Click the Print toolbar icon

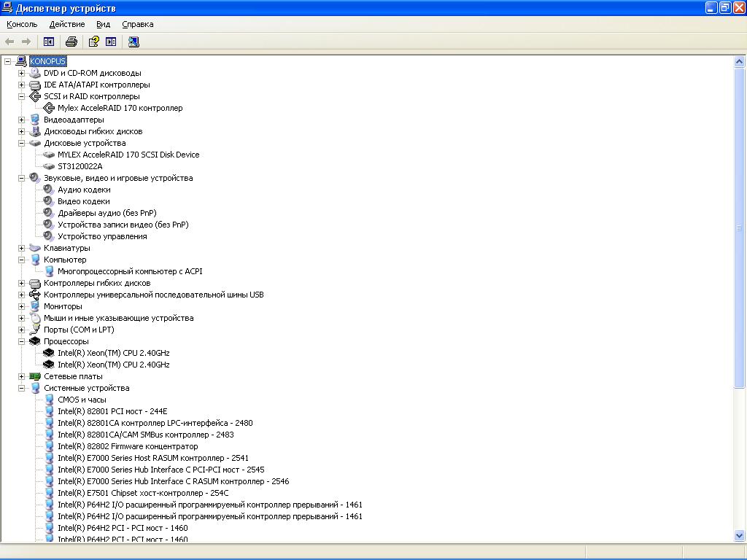[x=71, y=42]
